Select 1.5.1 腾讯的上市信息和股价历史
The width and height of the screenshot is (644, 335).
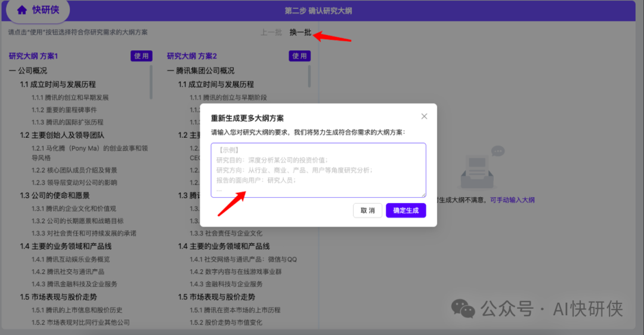77,310
